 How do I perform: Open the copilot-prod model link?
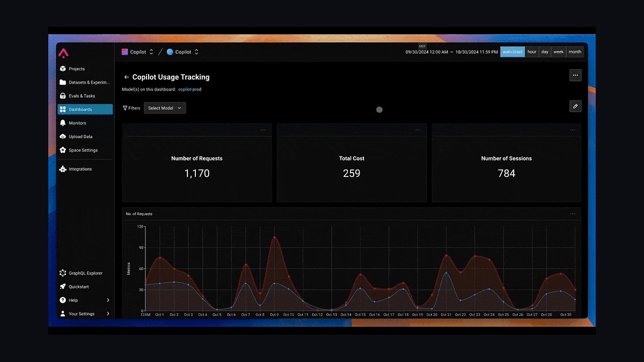point(190,90)
